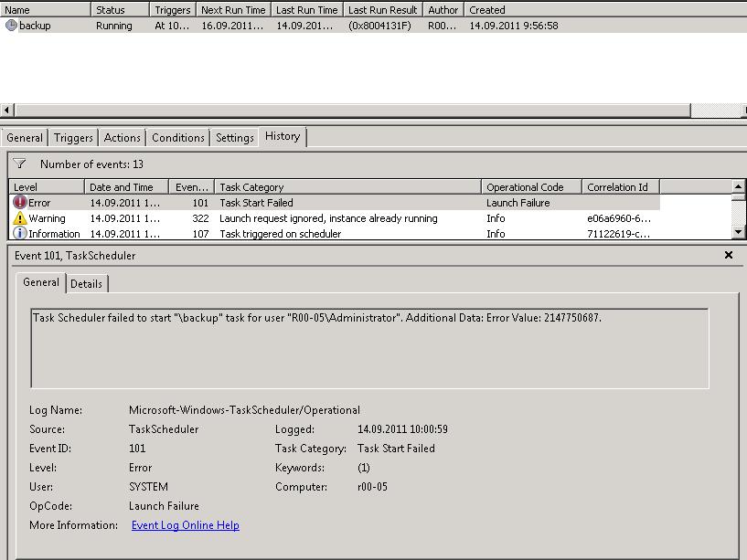This screenshot has width=747, height=560.
Task: Click the blue Information level icon
Action: tap(20, 234)
